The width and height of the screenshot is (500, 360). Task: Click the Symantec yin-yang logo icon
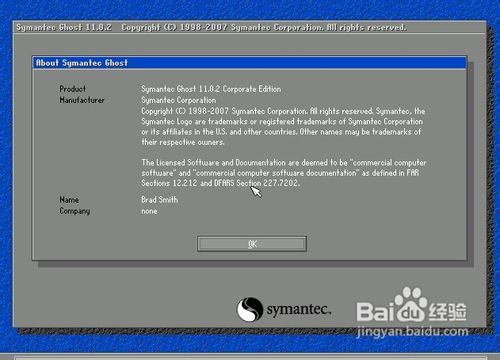[x=250, y=310]
